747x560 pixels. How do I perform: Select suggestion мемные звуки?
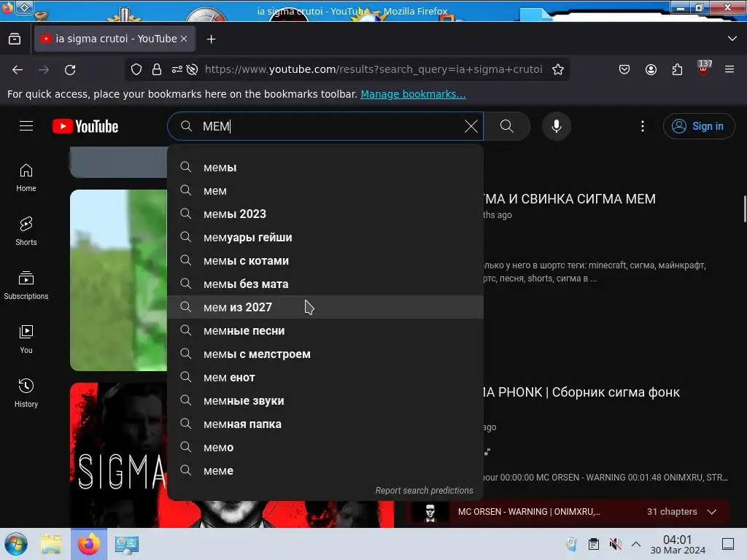click(325, 400)
